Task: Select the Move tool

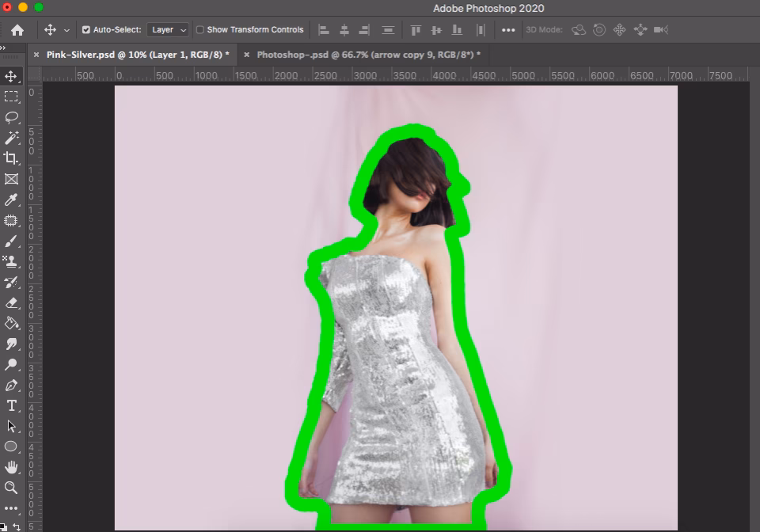Action: pyautogui.click(x=11, y=76)
